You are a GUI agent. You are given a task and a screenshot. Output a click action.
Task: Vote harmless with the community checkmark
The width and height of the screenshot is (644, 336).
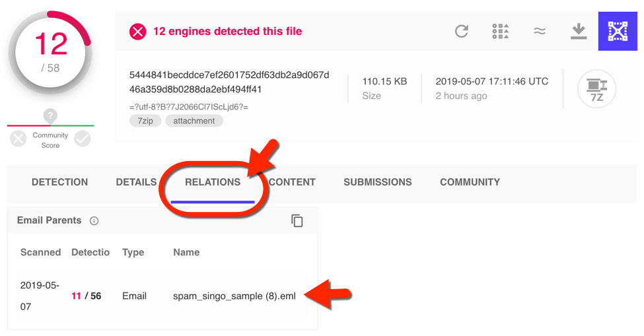click(x=83, y=139)
